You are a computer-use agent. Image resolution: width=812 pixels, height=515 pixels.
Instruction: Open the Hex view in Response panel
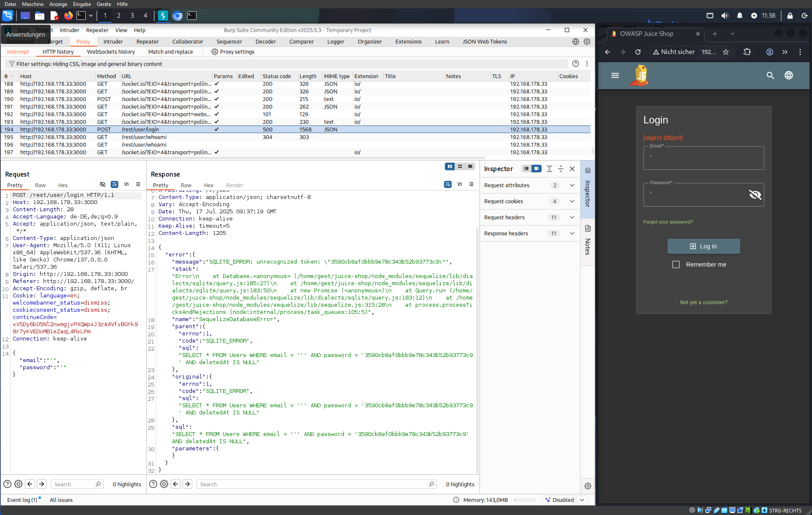pos(209,185)
